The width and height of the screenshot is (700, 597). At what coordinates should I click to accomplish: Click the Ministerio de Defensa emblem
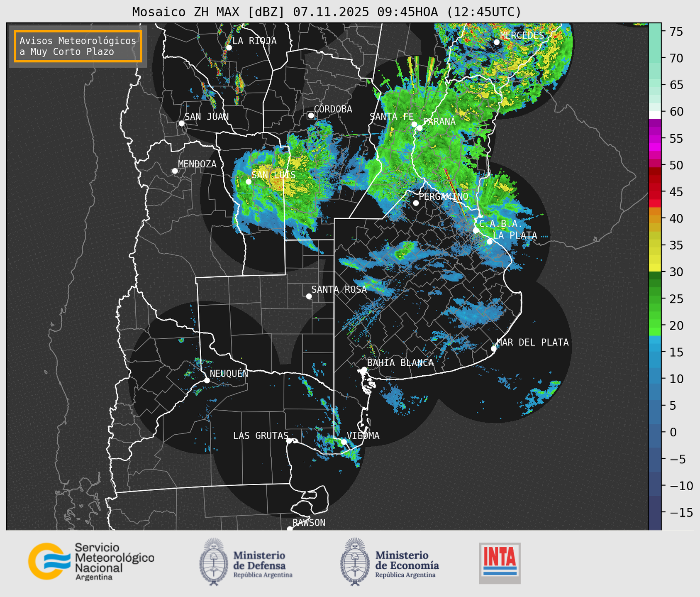213,562
